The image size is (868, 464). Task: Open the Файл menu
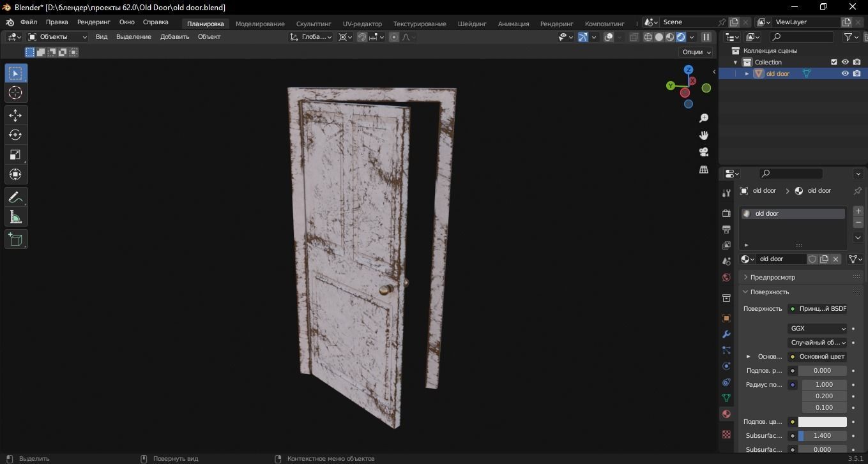[29, 22]
